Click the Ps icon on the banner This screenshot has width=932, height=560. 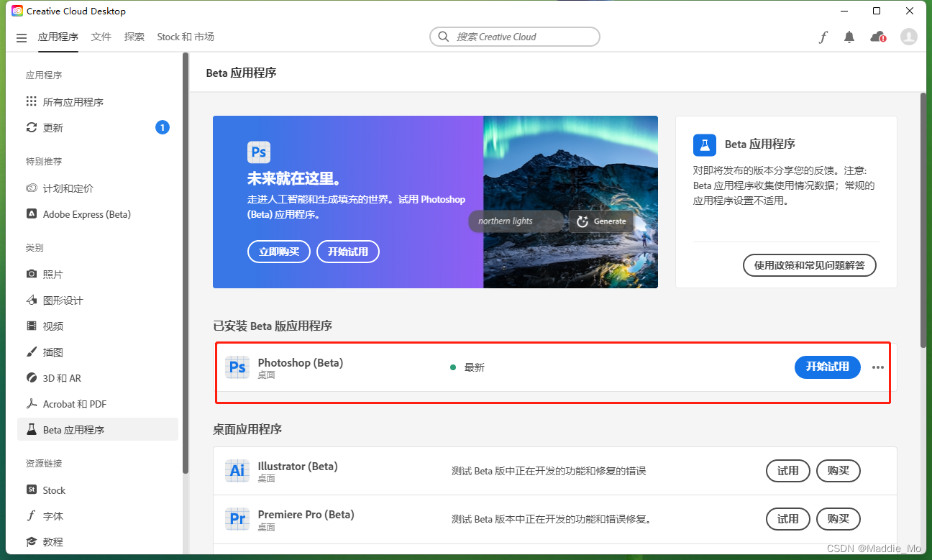click(x=259, y=152)
